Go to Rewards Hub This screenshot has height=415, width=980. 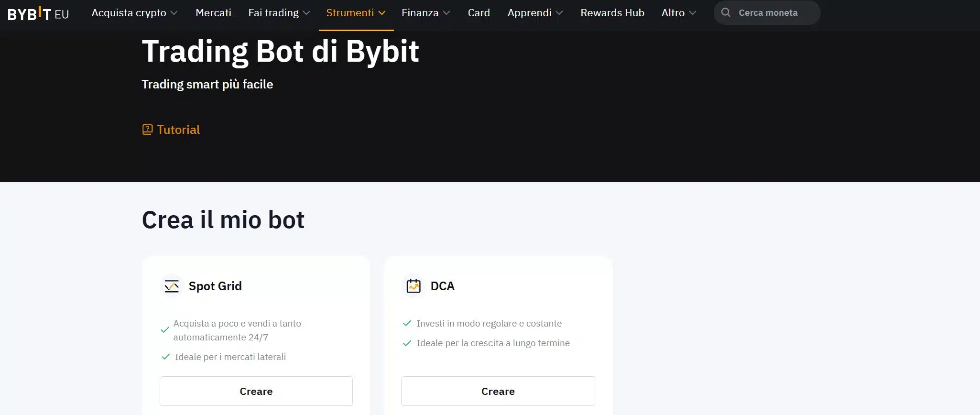612,13
